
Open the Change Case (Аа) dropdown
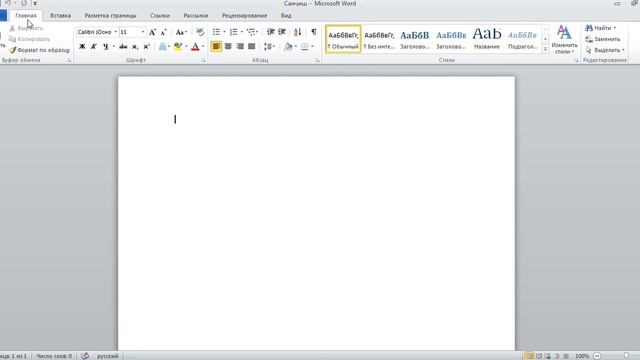181,32
